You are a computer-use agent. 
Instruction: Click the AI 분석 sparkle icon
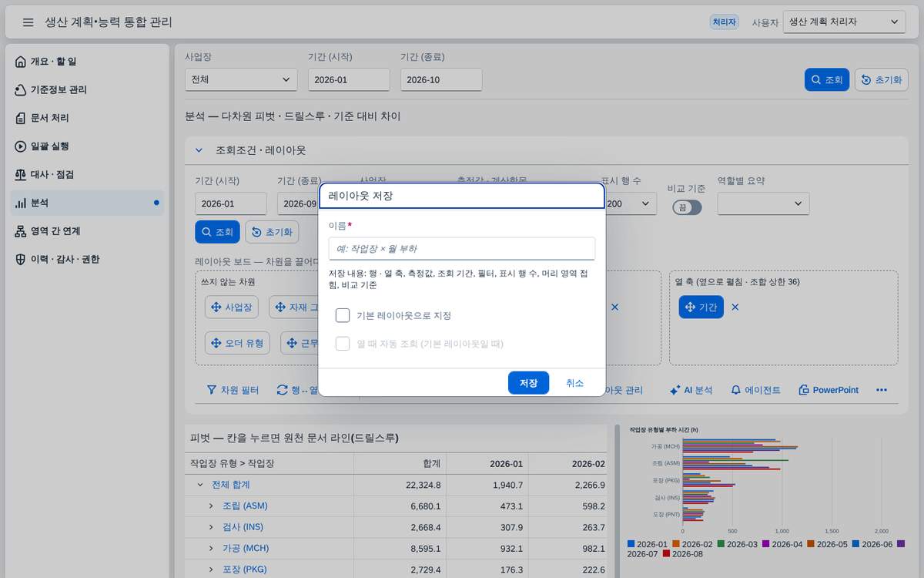[675, 390]
